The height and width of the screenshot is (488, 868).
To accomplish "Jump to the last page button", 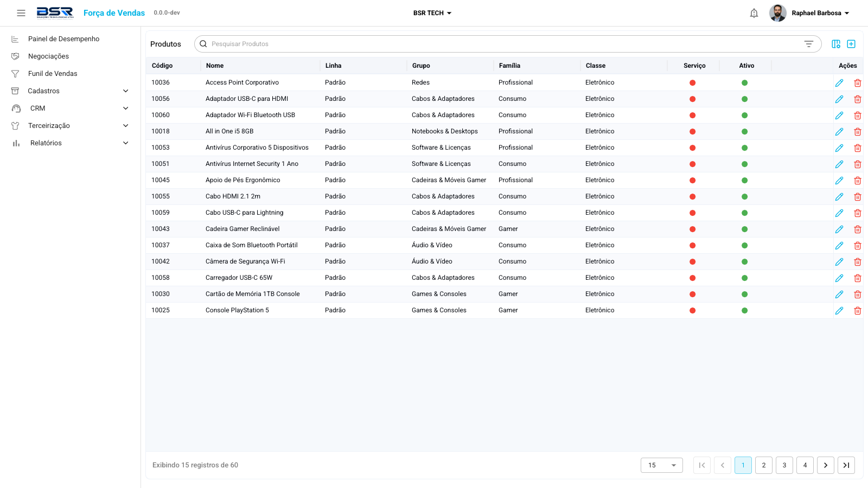I will (846, 465).
